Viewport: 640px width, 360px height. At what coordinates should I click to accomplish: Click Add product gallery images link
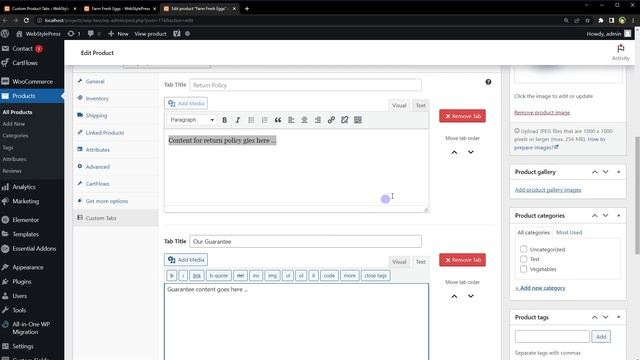pos(548,190)
